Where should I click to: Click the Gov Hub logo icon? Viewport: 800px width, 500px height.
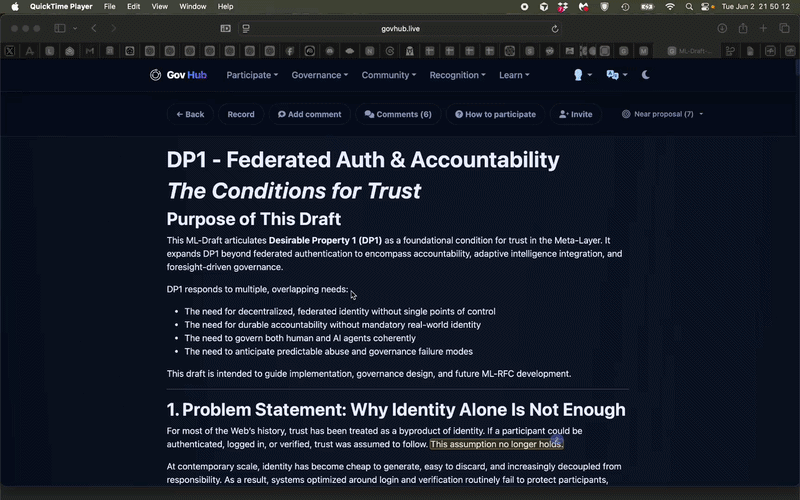coord(155,75)
